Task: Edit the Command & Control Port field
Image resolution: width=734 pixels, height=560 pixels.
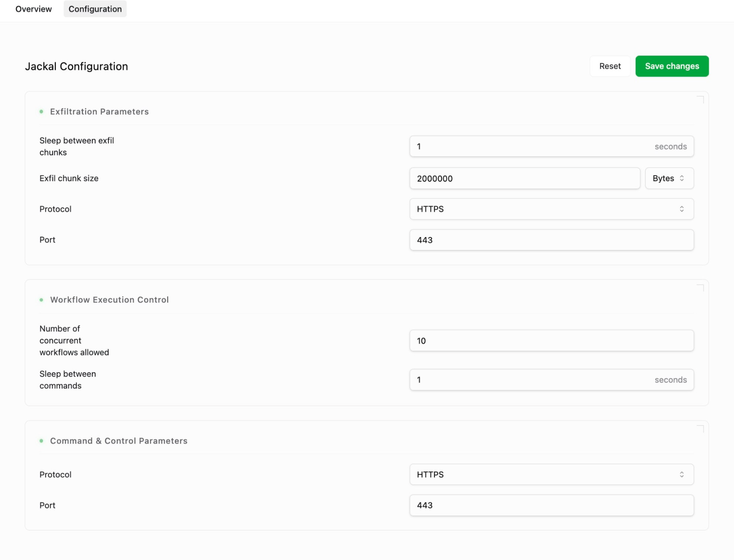Action: (x=551, y=505)
